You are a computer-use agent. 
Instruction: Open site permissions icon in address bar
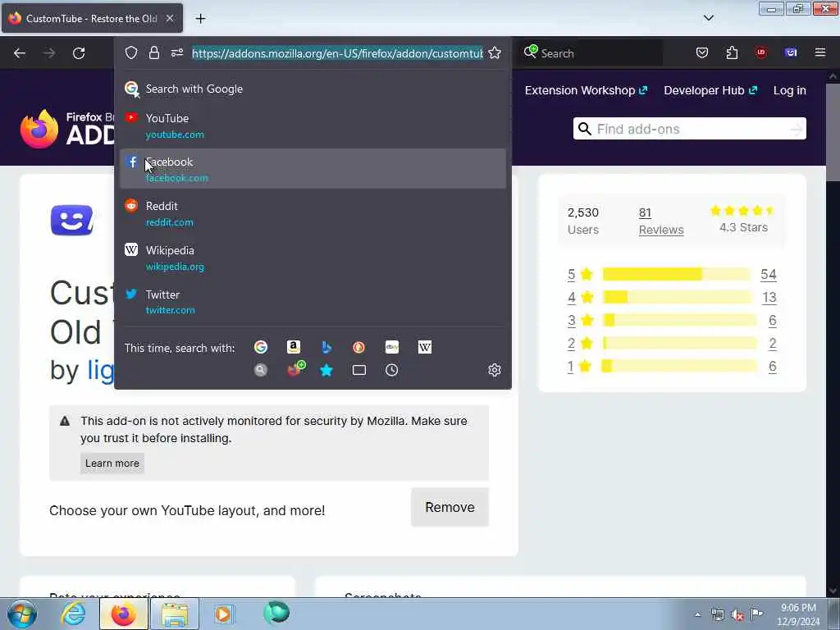177,53
